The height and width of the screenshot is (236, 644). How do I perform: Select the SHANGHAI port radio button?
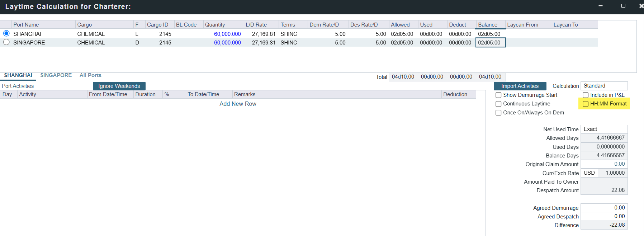point(6,33)
